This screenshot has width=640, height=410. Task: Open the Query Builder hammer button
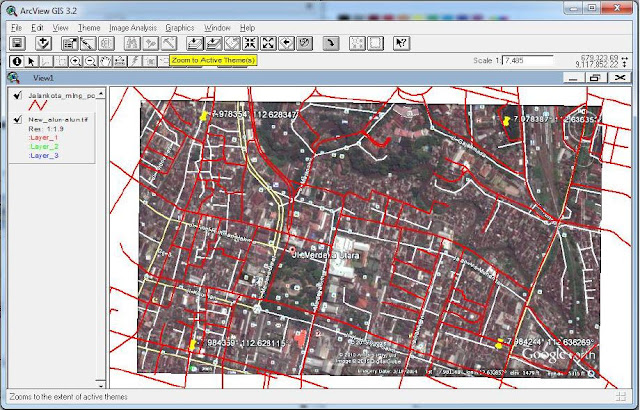pos(169,43)
